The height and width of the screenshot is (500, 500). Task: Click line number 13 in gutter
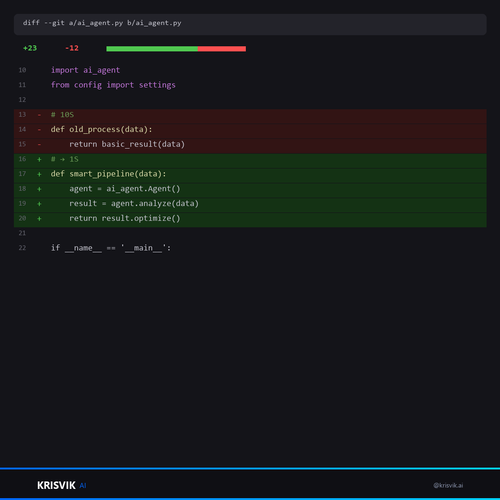(22, 115)
